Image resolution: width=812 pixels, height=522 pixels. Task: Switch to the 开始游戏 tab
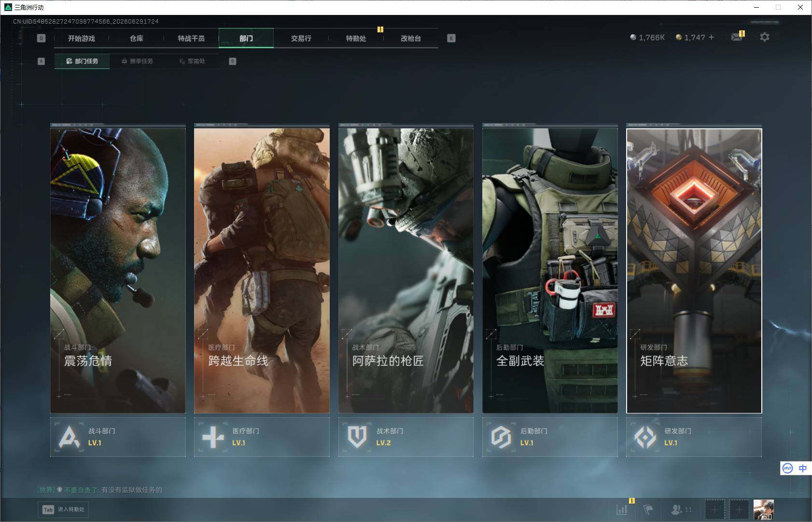(x=82, y=38)
